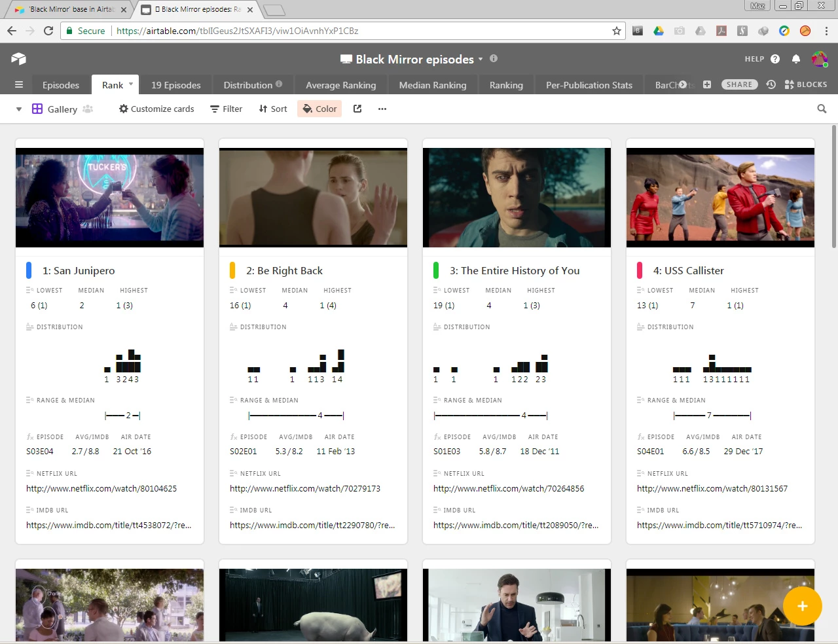Click the '2: Be Right Back' card title
838x644 pixels.
tap(284, 270)
